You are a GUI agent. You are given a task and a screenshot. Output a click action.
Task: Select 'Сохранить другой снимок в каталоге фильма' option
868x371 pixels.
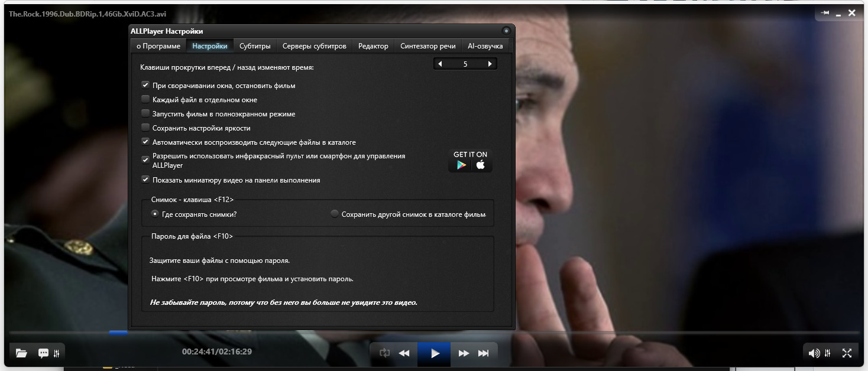[x=335, y=214]
